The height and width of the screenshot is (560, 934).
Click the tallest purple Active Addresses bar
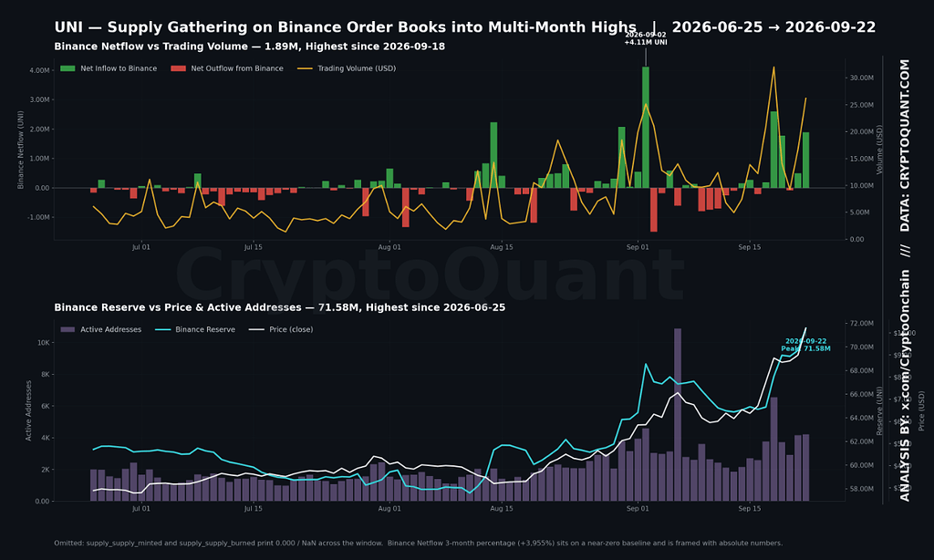[x=678, y=415]
